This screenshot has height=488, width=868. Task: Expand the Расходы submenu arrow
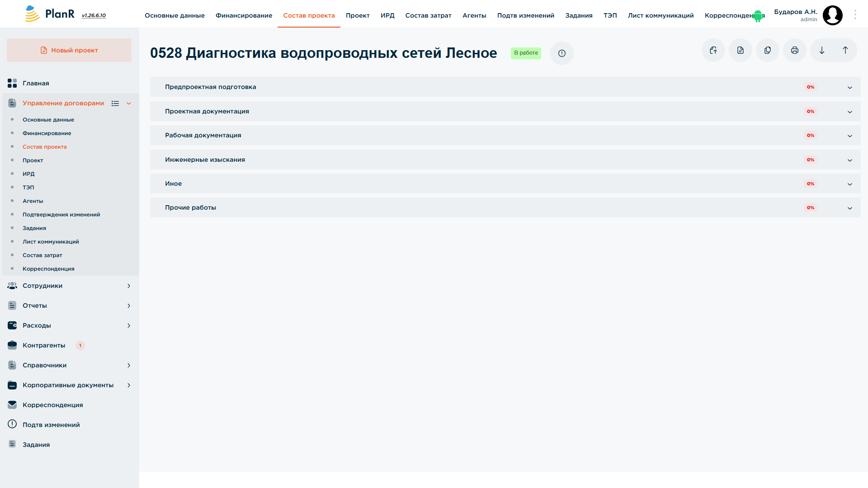coord(129,325)
